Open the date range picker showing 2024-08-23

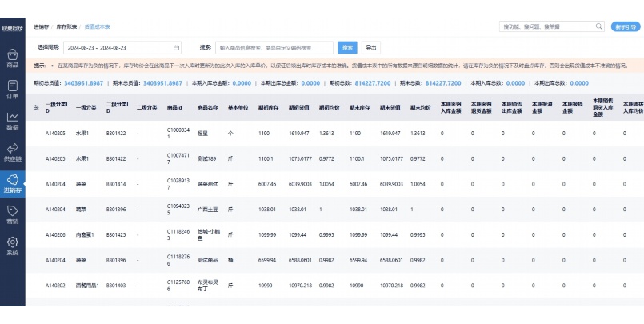tap(122, 48)
